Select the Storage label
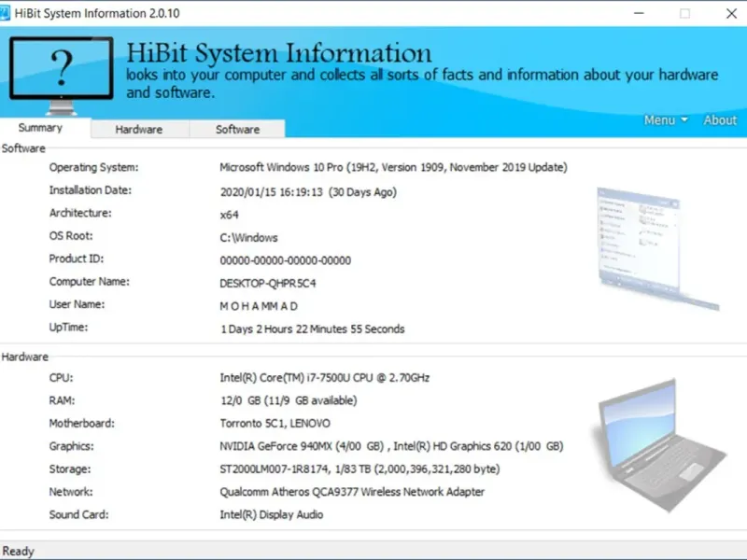 (x=69, y=469)
